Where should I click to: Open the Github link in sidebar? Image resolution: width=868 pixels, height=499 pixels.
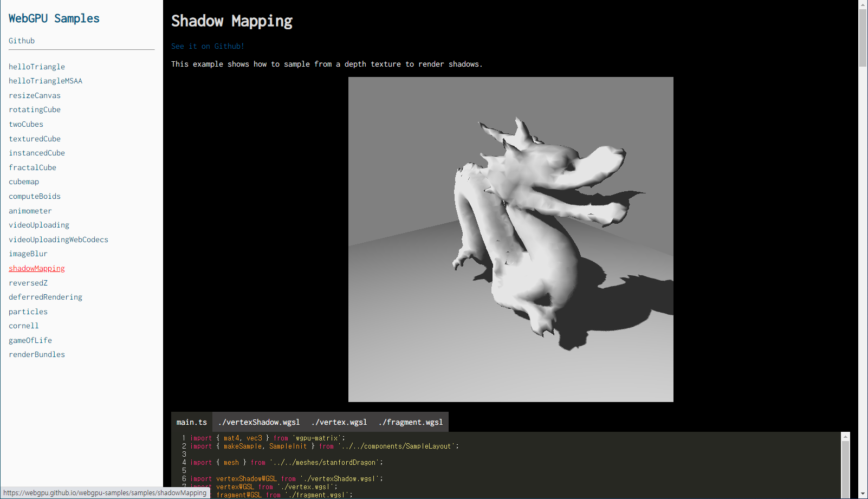[x=22, y=41]
